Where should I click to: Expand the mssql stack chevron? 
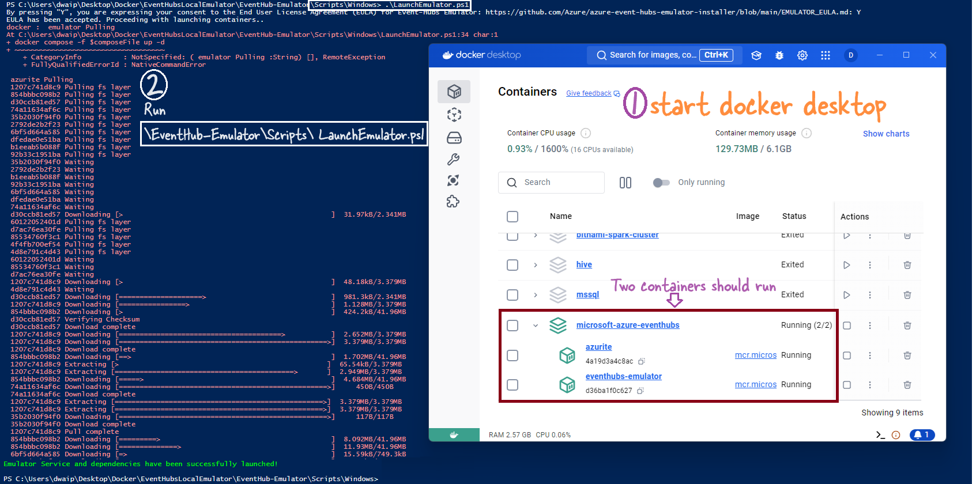(x=536, y=295)
